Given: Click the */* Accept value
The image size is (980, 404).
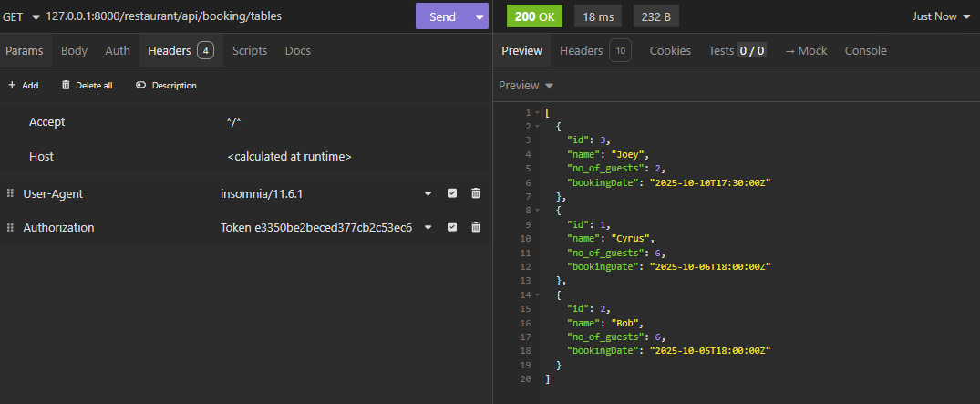Looking at the screenshot, I should pyautogui.click(x=233, y=122).
